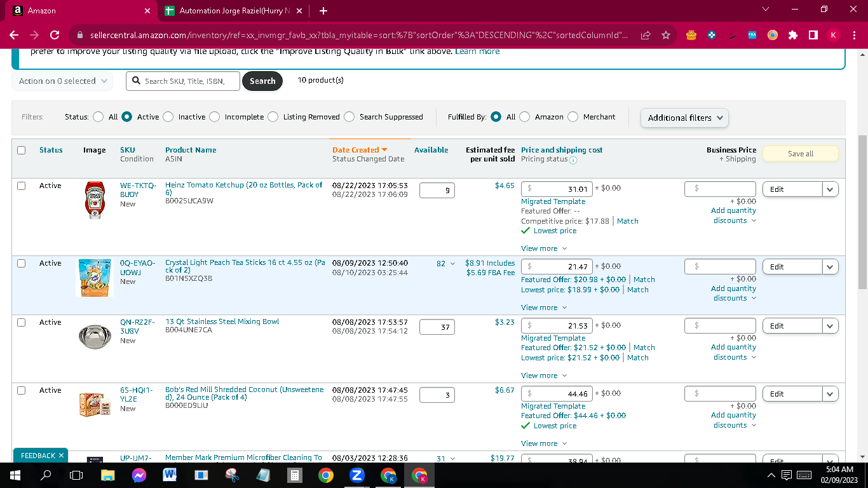Select the Inactive status radio button
Viewport: 868px width, 488px height.
[x=168, y=116]
